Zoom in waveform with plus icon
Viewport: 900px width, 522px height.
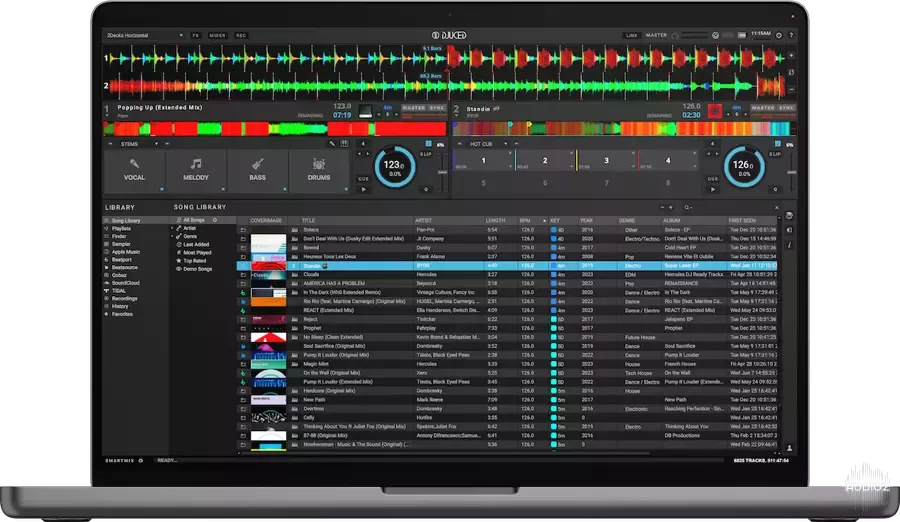tap(791, 55)
